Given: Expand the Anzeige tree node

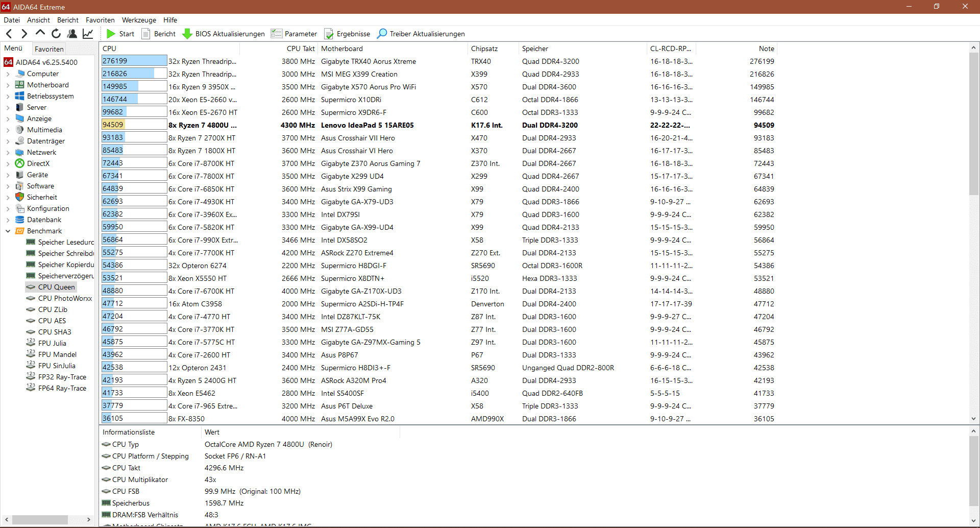Looking at the screenshot, I should point(8,118).
